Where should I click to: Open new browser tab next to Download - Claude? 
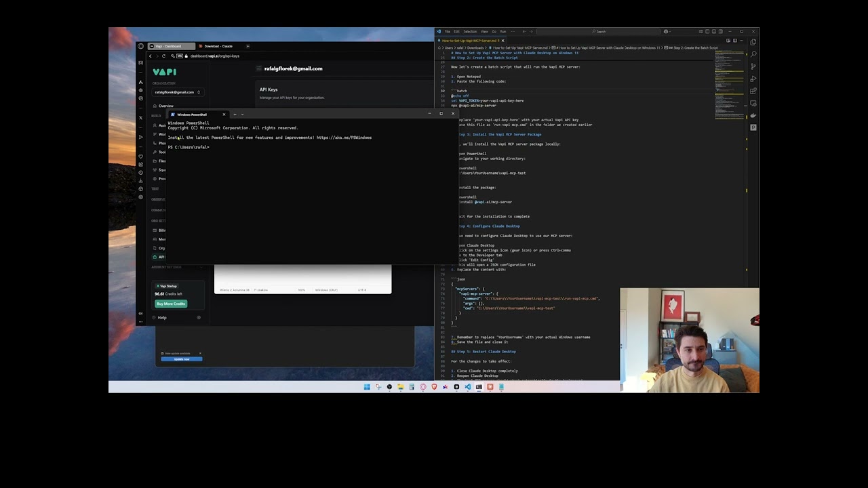pyautogui.click(x=248, y=46)
